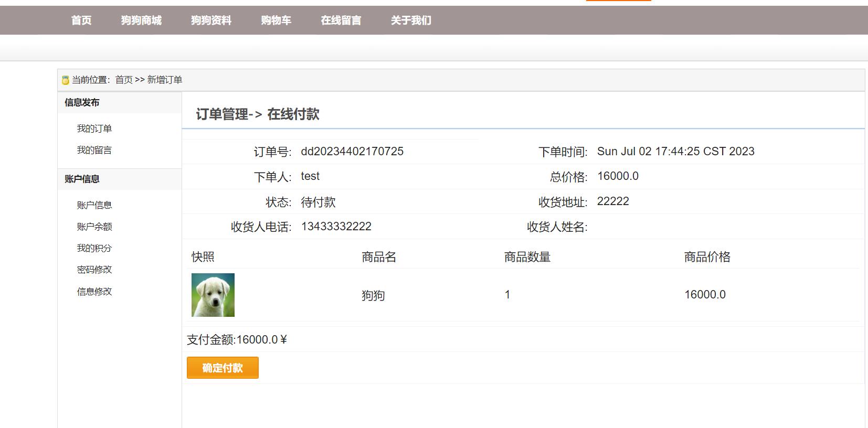868x428 pixels.
Task: Open 我的积分 sidebar link
Action: tap(94, 248)
